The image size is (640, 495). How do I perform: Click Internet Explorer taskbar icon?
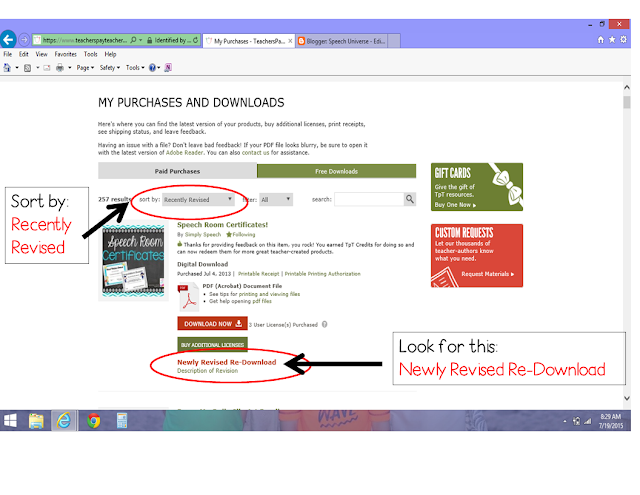pyautogui.click(x=64, y=421)
